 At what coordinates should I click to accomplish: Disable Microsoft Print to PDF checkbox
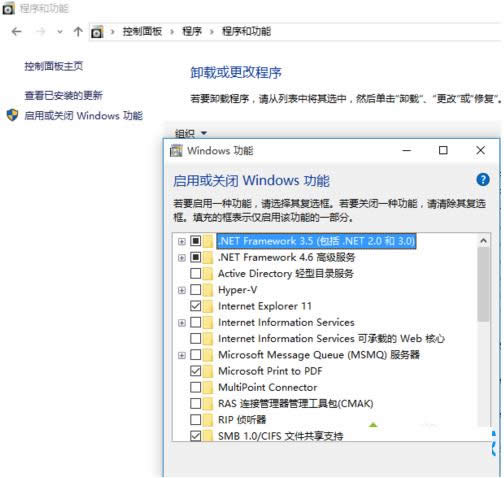[195, 371]
